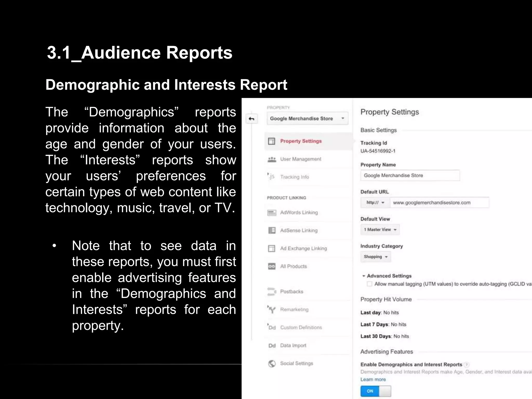532x399 pixels.
Task: Click the 3.1_Audience Reports slide title
Action: click(140, 53)
